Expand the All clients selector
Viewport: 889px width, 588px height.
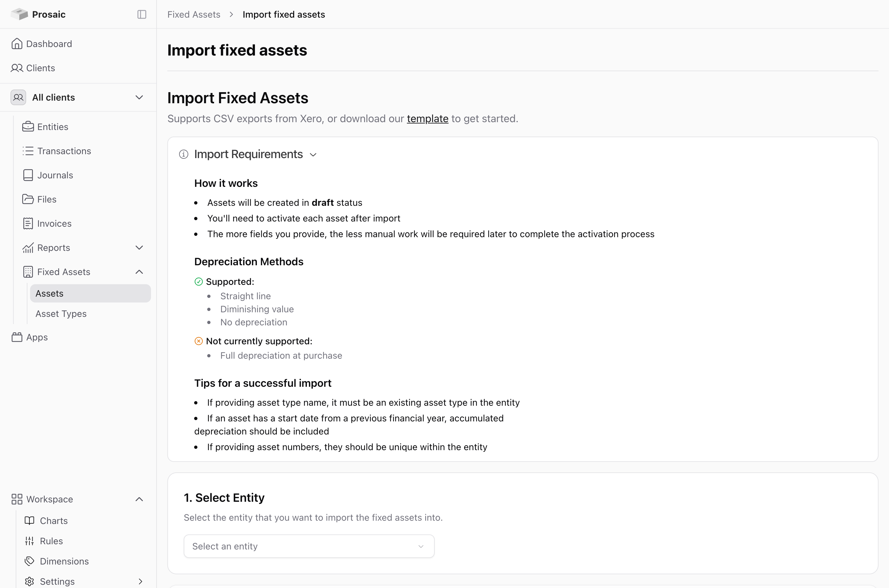click(x=78, y=97)
